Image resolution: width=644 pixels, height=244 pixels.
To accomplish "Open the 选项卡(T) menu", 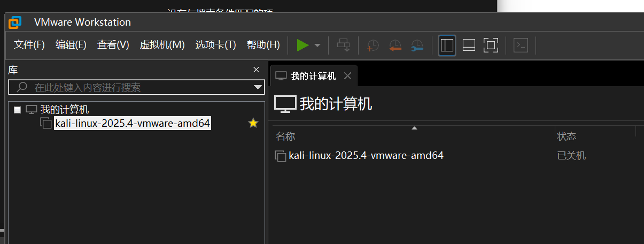I will pyautogui.click(x=215, y=45).
